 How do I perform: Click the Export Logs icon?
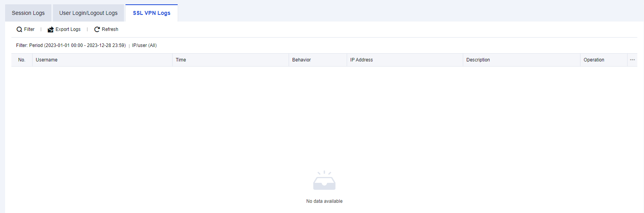(51, 29)
